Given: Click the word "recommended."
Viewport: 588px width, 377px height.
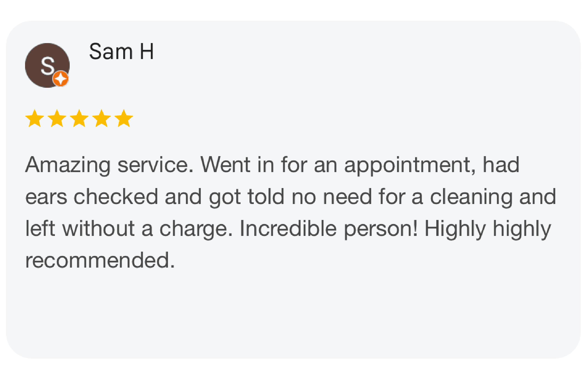Looking at the screenshot, I should coord(100,261).
